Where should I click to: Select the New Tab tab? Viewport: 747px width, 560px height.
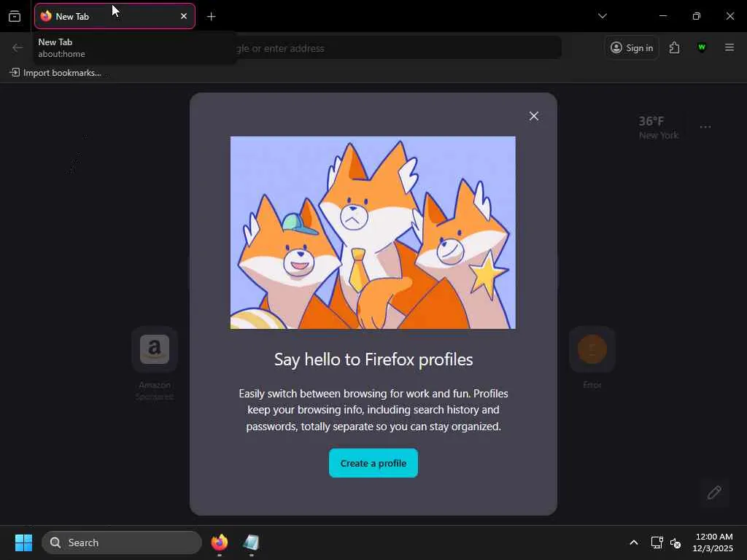point(115,16)
